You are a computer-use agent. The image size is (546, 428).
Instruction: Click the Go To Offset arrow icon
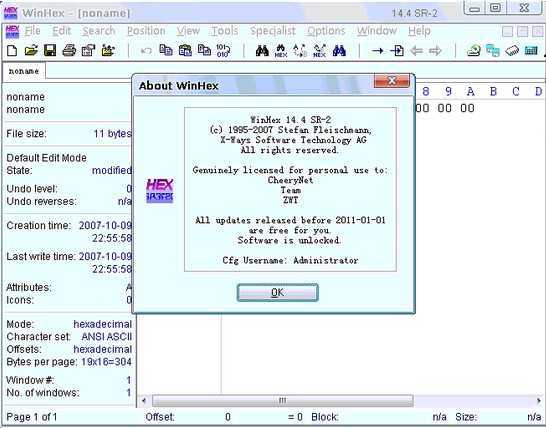(x=377, y=51)
